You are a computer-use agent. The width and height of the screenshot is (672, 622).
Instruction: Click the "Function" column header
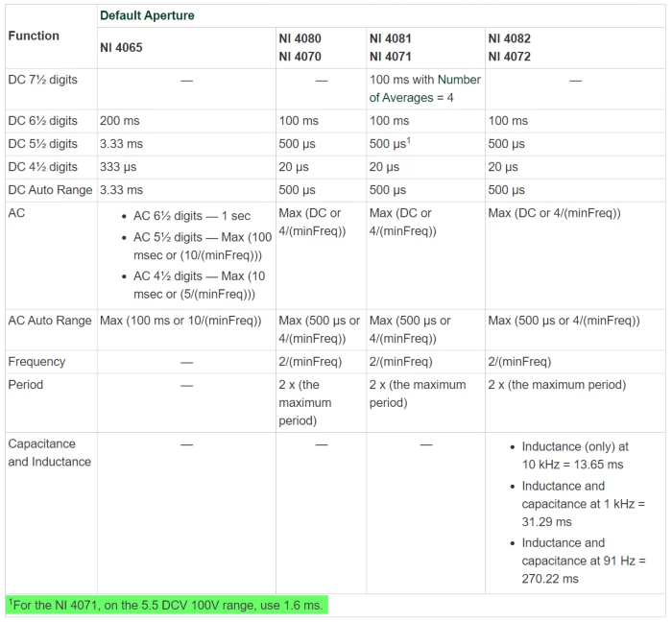click(34, 36)
